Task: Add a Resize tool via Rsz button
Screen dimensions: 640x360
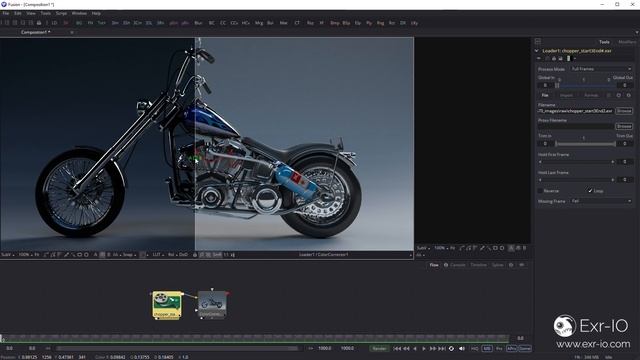Action: (x=310, y=23)
